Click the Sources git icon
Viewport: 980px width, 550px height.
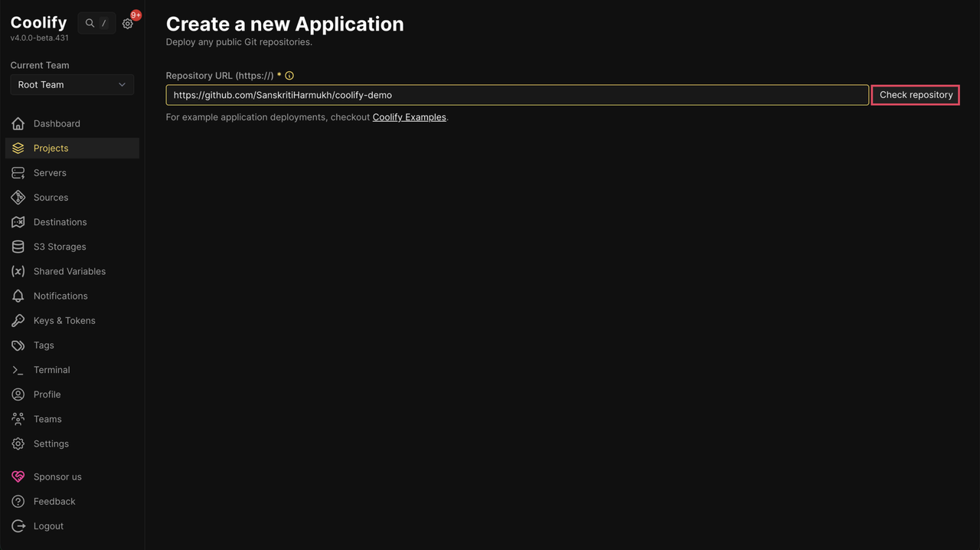18,197
